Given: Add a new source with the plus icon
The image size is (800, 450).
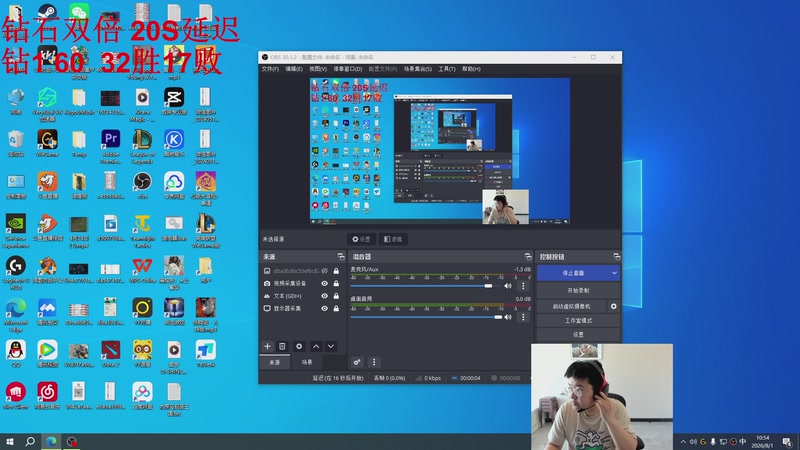Looking at the screenshot, I should [267, 346].
